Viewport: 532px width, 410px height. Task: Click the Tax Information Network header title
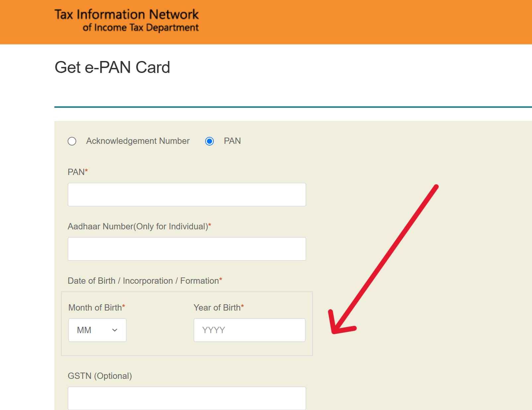(126, 14)
